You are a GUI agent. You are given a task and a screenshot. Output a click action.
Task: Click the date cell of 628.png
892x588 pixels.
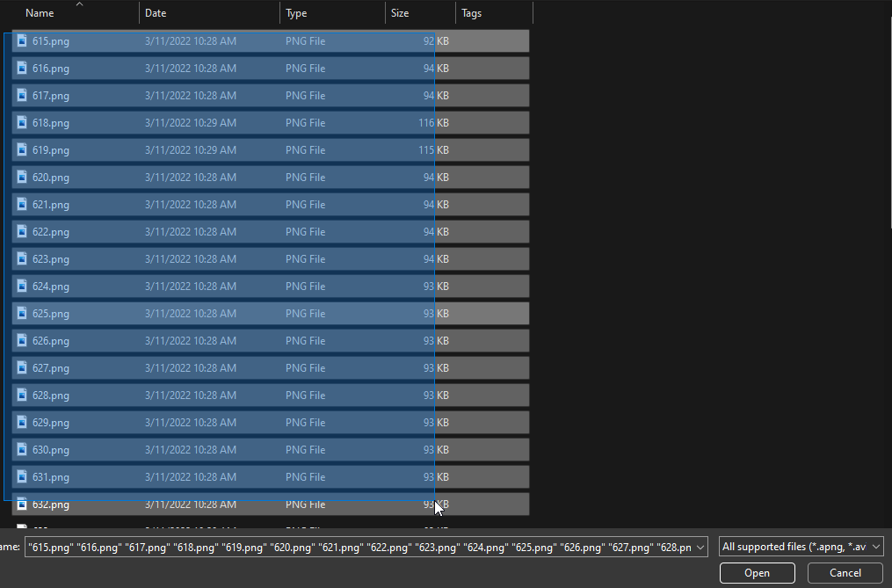coord(191,395)
